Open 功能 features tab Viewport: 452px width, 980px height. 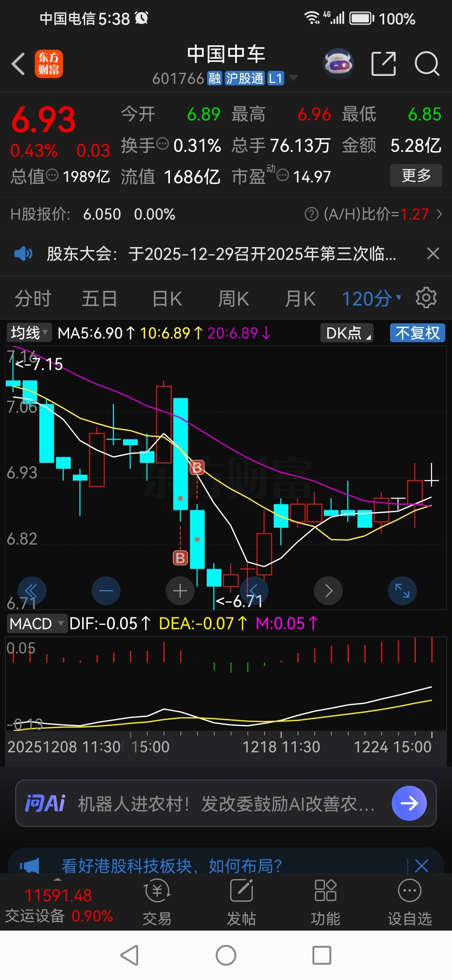pos(326,902)
